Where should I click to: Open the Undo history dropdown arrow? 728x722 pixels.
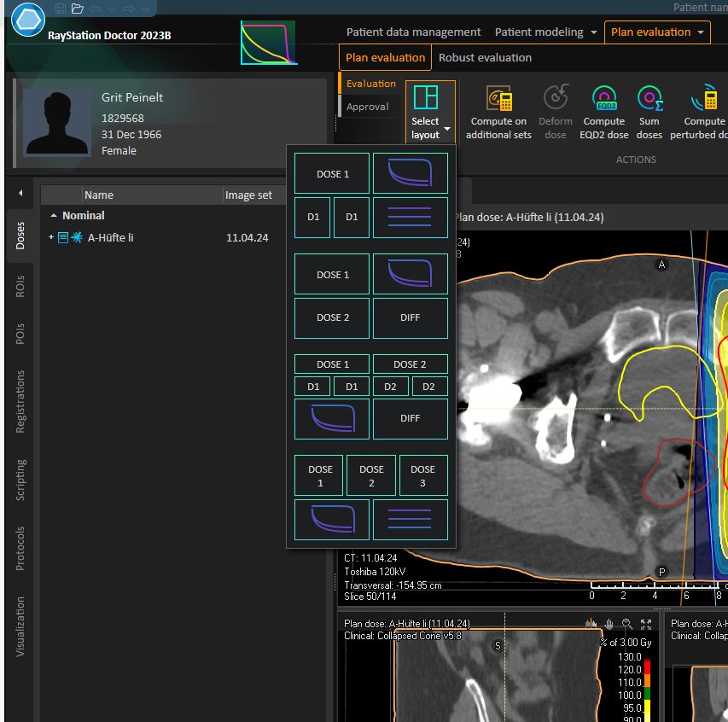(x=112, y=9)
